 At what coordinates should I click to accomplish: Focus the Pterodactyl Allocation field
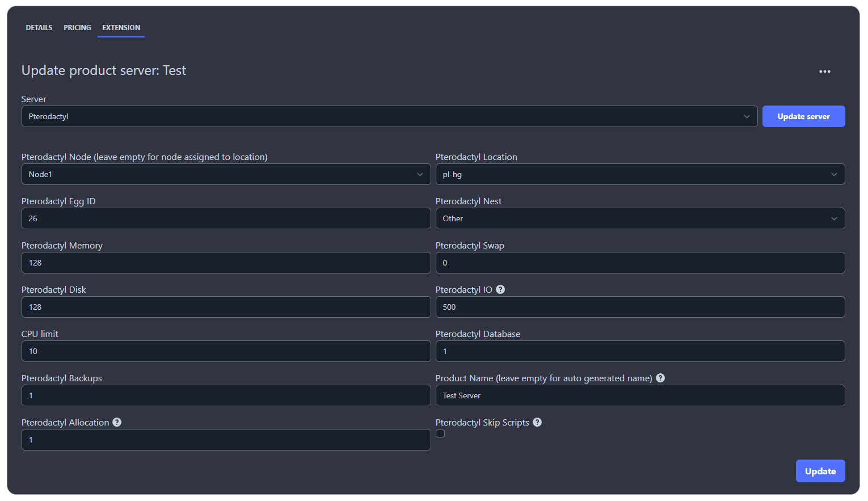[x=226, y=440]
